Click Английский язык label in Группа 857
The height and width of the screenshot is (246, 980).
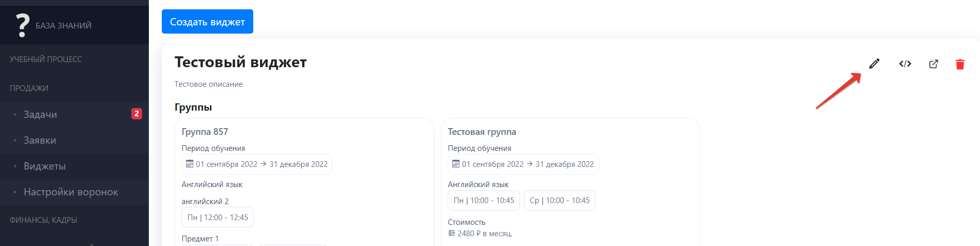tap(212, 185)
